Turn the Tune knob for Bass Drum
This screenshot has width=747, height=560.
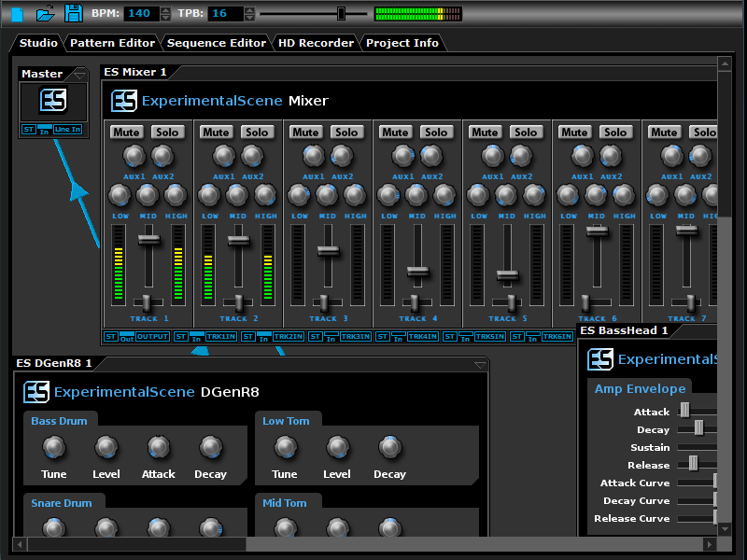[x=53, y=449]
